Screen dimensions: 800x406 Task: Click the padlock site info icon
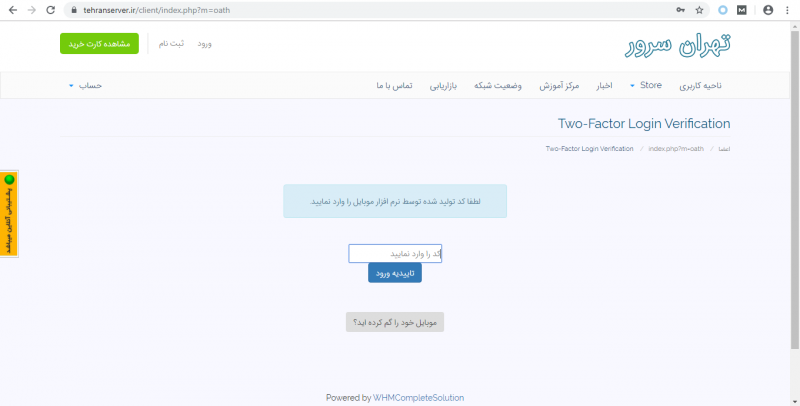pos(72,9)
